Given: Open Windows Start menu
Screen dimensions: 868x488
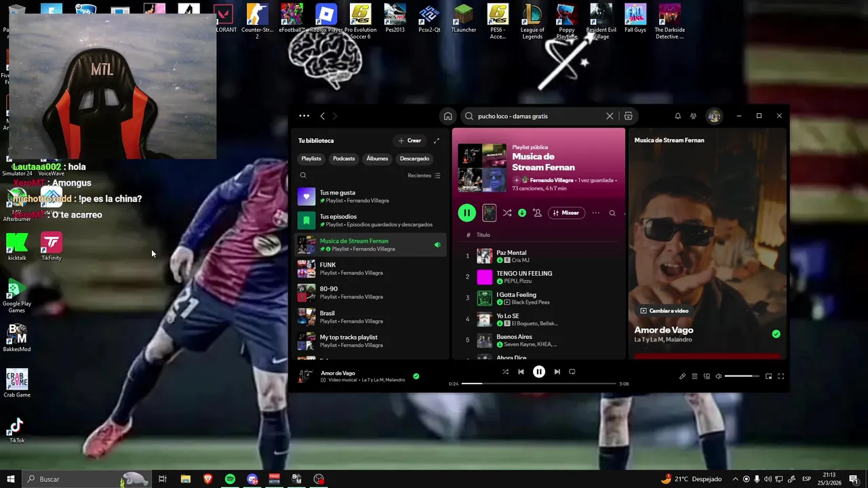Looking at the screenshot, I should click(x=10, y=479).
